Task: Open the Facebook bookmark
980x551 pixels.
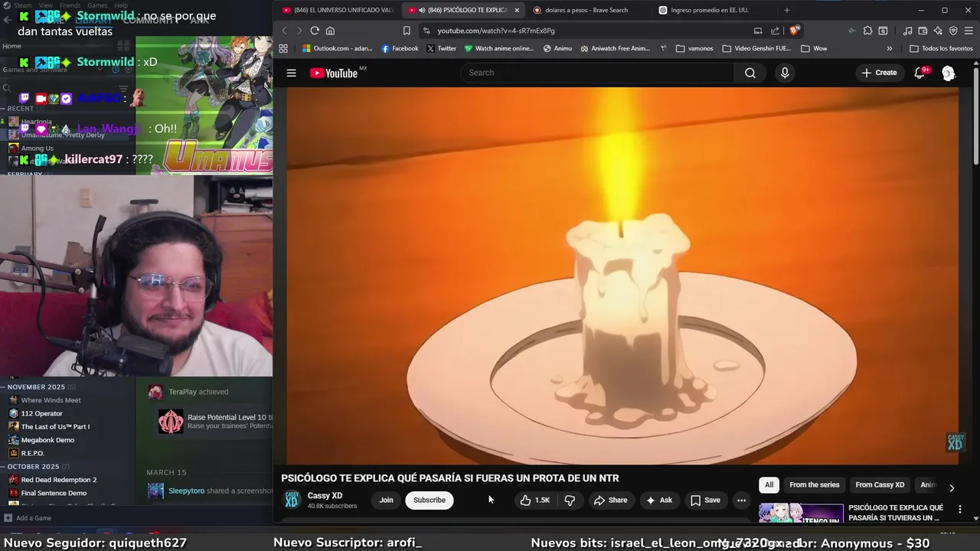Action: pos(400,48)
